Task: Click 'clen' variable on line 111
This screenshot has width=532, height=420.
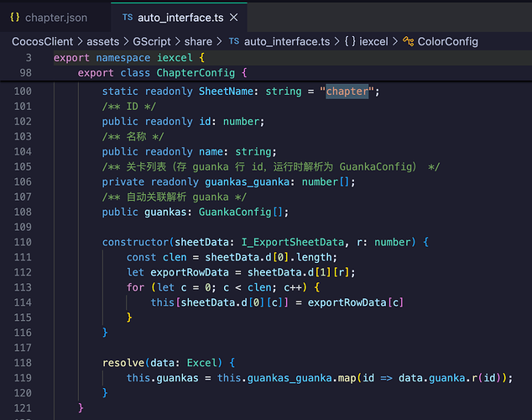Action: tap(175, 257)
